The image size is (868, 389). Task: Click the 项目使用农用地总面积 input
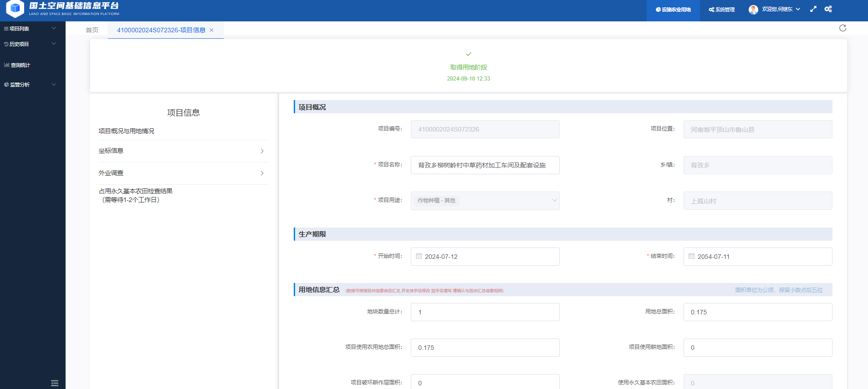[x=485, y=348]
